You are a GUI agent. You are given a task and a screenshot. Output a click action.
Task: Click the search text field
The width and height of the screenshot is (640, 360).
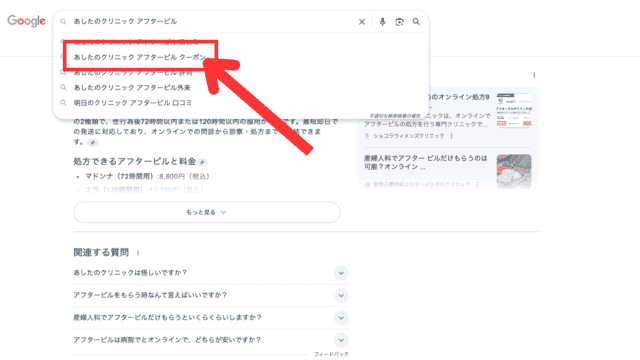[x=212, y=22]
